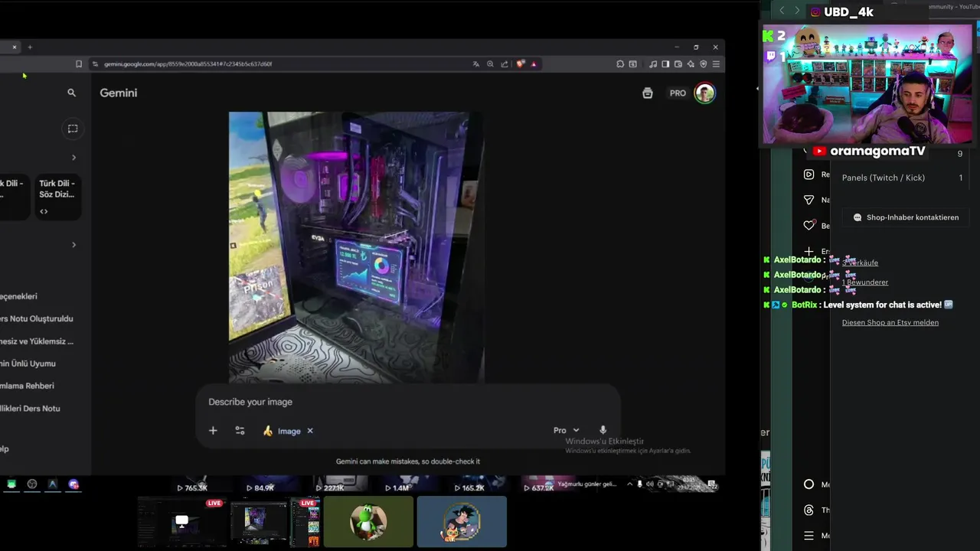Click the paper-plane icon in Etsy sidebar
The image size is (980, 551).
808,200
